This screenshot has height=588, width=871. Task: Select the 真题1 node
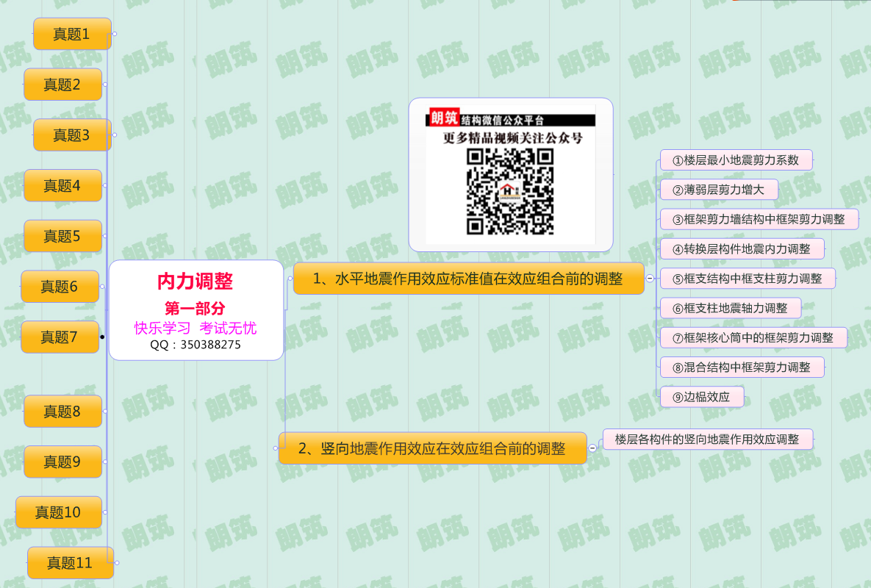(72, 34)
